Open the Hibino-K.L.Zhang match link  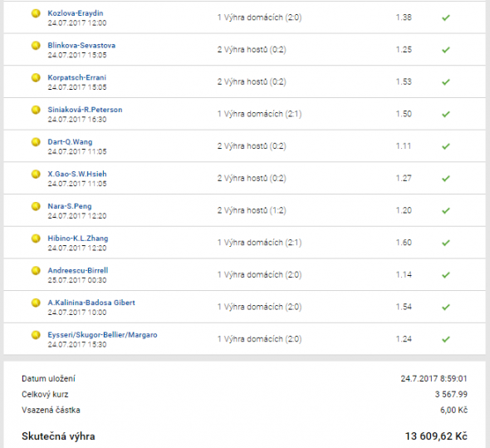[78, 239]
